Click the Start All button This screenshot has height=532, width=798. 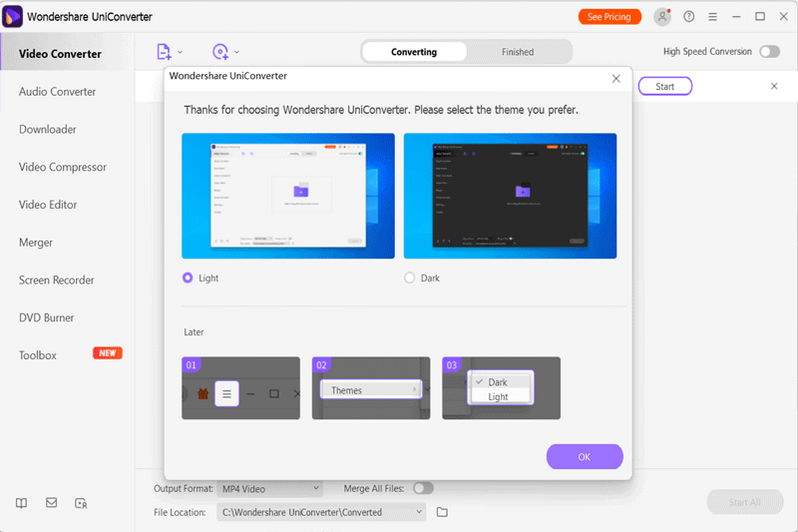(745, 502)
